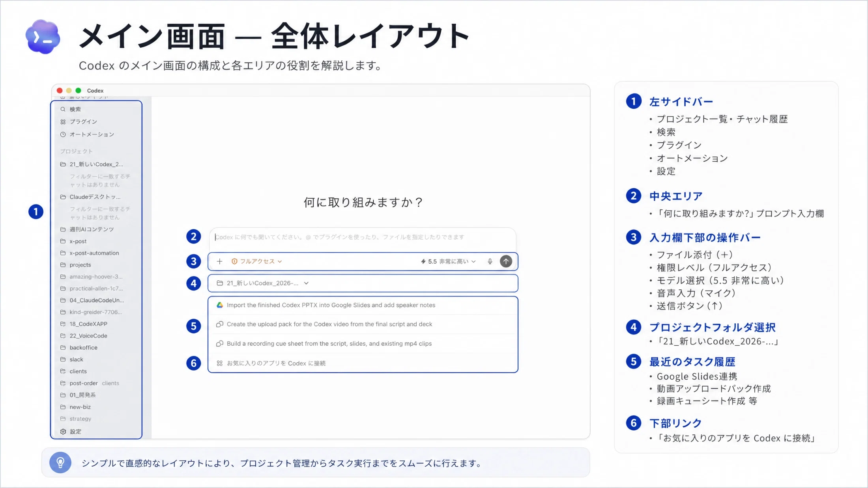Click the Codex prompt input field
Screen dimensions: 868x488
(363, 237)
